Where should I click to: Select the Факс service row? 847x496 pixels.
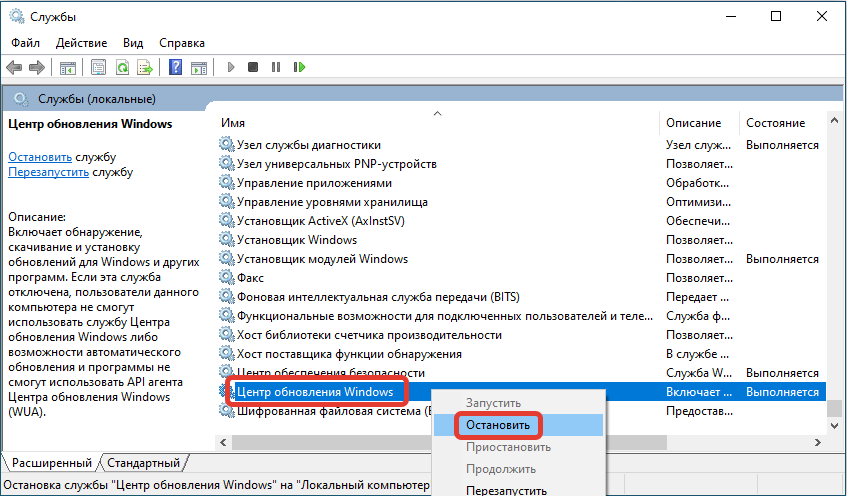(250, 278)
